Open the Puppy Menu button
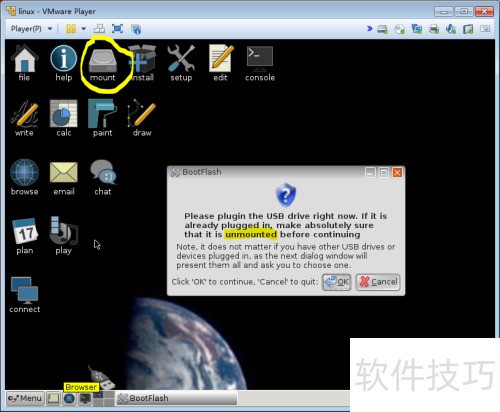 coord(25,398)
